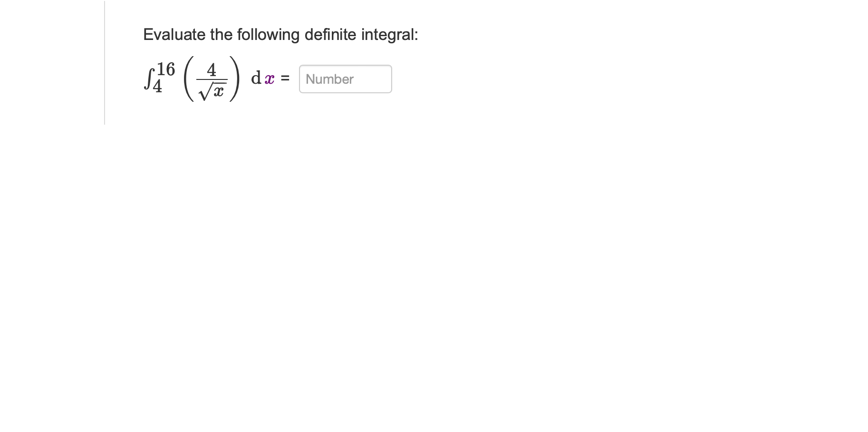The image size is (868, 432).
Task: Click the vertical divider line on the left
Action: pyautogui.click(x=104, y=62)
